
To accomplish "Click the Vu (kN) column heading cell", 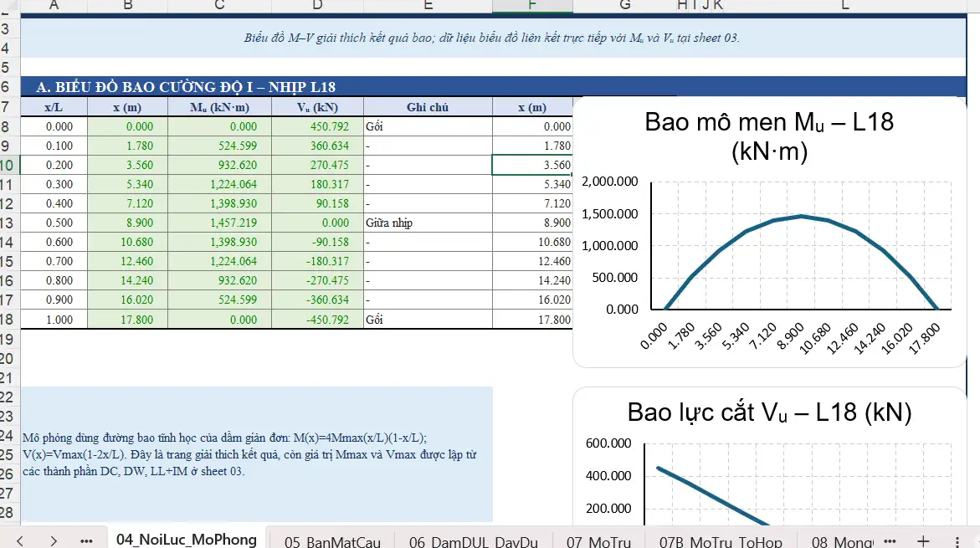I will coord(317,107).
